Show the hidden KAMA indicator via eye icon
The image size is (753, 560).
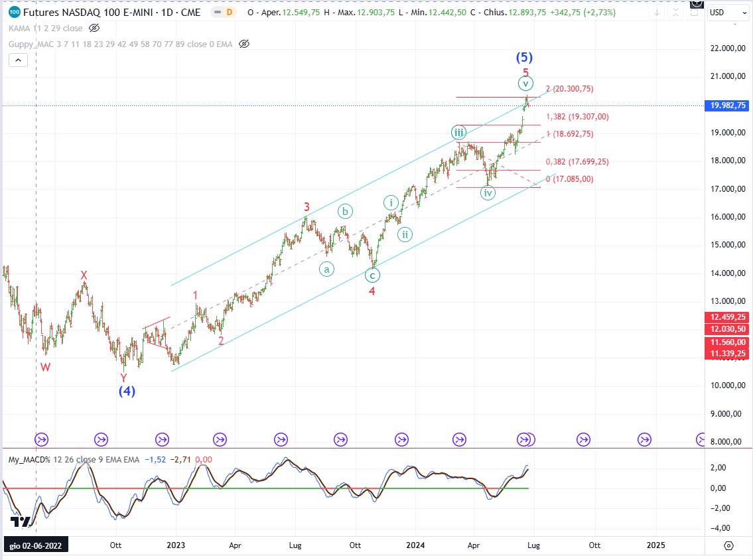coord(94,29)
